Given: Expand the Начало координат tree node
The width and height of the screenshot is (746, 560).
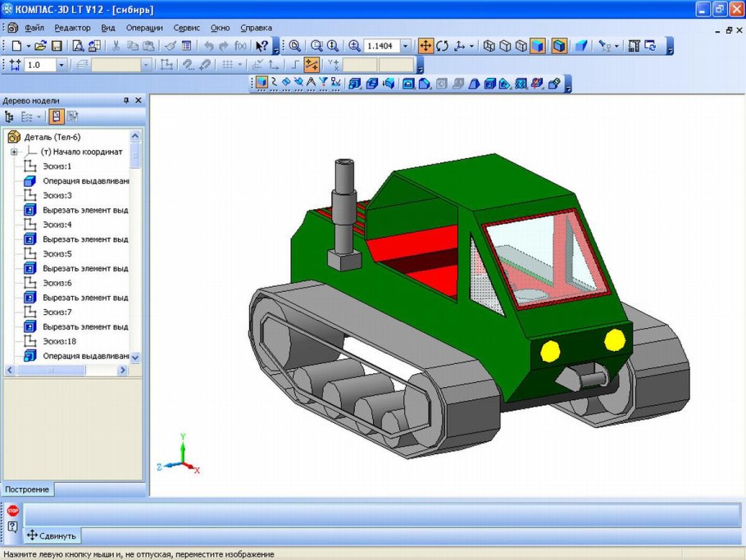Looking at the screenshot, I should pyautogui.click(x=14, y=152).
